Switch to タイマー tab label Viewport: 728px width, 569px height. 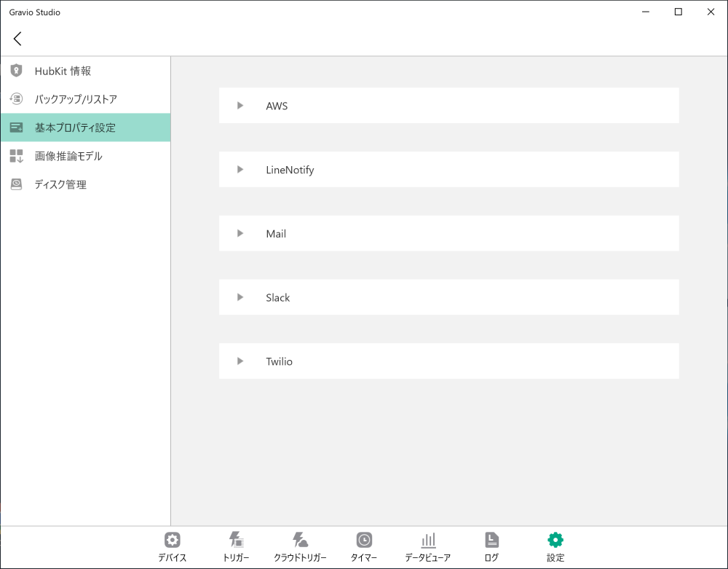[364, 557]
